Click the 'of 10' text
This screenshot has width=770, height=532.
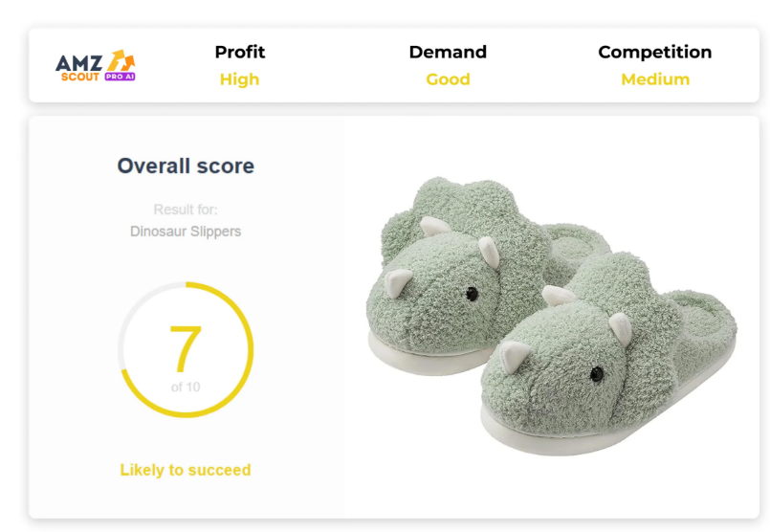186,388
